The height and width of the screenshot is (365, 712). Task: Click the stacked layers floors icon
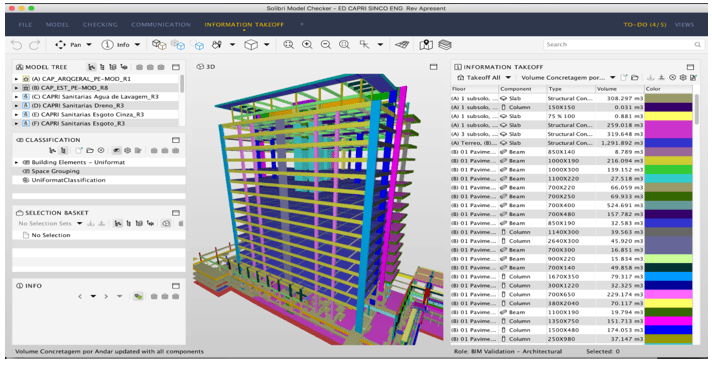coord(445,44)
